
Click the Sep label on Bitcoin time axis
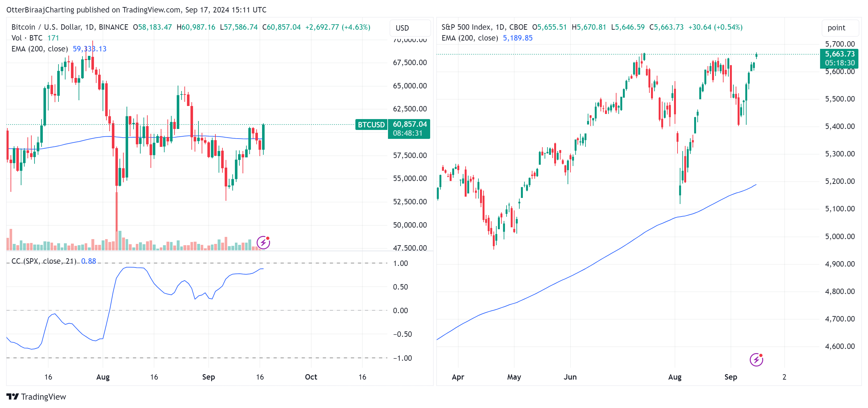tap(208, 377)
